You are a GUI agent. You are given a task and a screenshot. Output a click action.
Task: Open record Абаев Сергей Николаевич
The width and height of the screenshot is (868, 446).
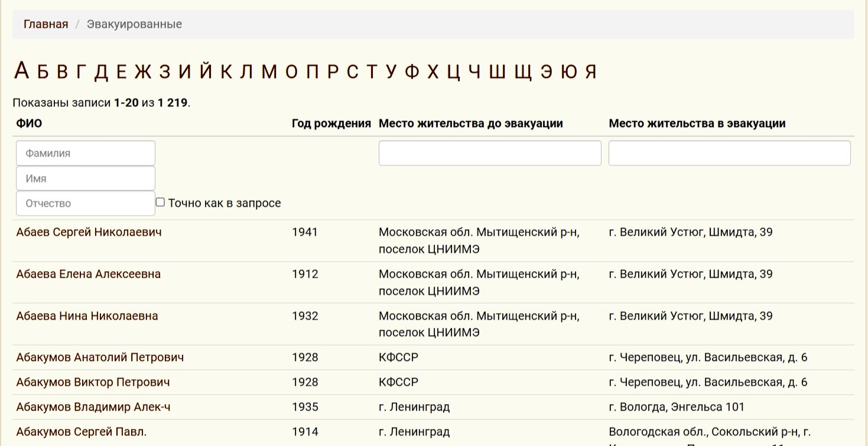click(89, 232)
